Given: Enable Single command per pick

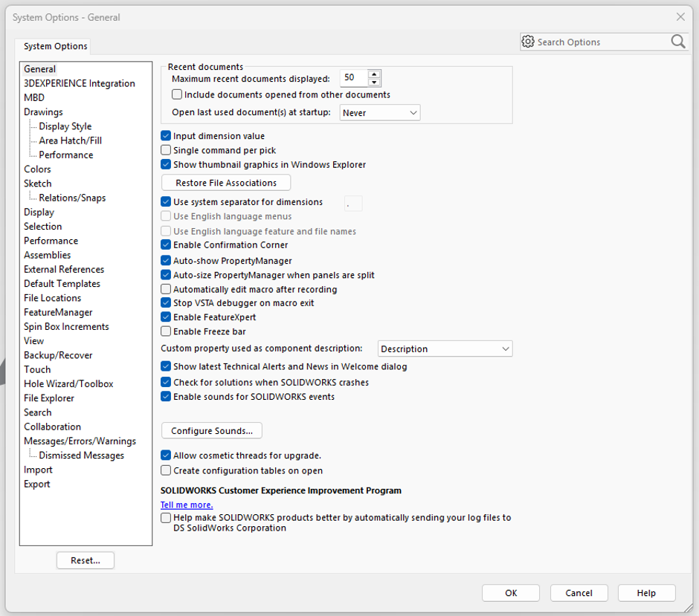Looking at the screenshot, I should coord(166,150).
